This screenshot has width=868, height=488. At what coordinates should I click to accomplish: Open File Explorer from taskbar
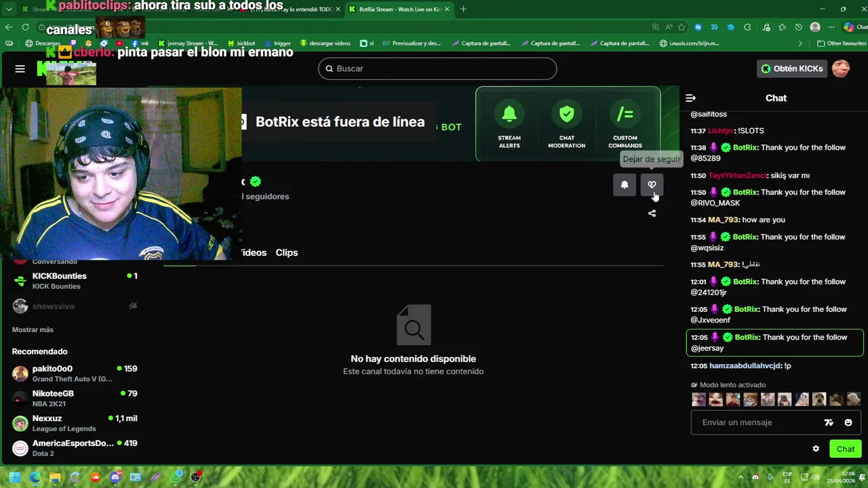tap(55, 477)
